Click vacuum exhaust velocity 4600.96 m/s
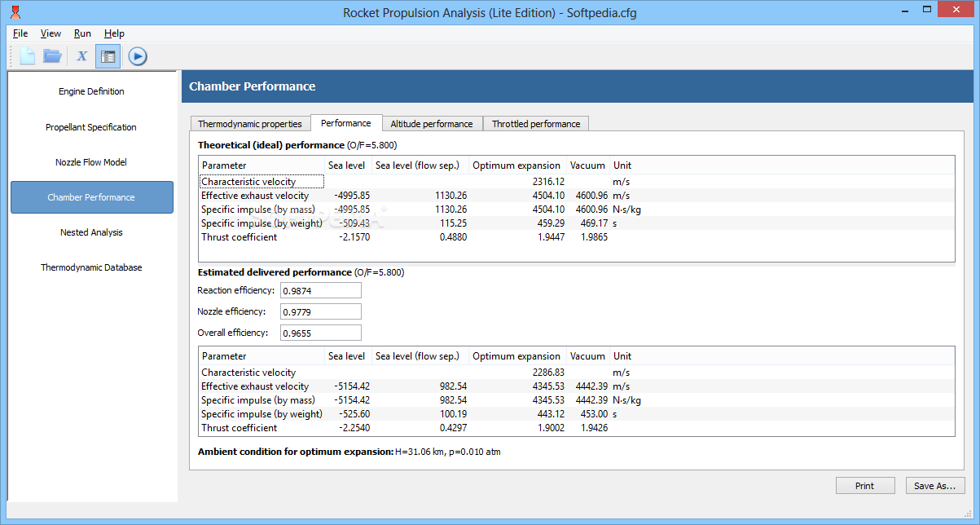This screenshot has height=525, width=980. coord(591,196)
